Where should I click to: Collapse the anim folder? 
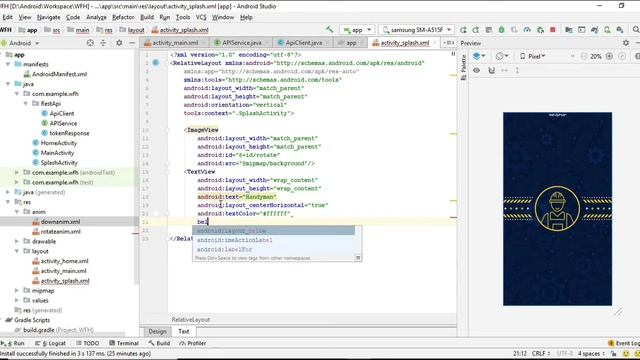coord(17,212)
